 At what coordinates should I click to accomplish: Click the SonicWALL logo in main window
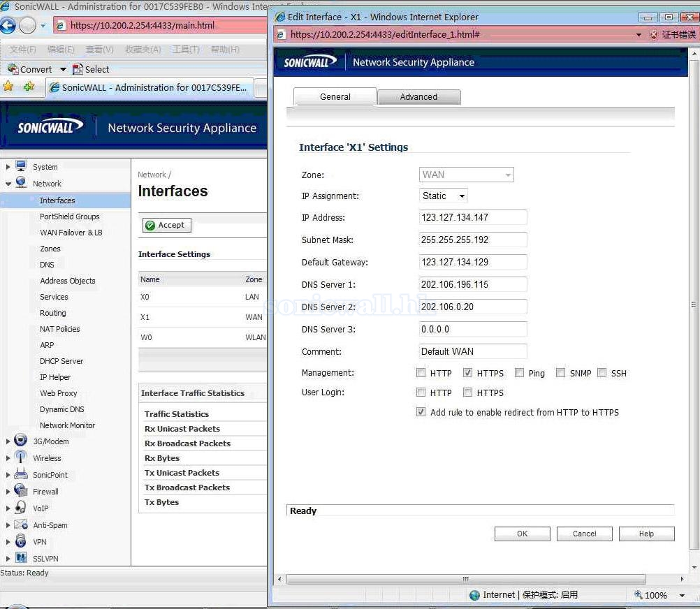tap(50, 127)
